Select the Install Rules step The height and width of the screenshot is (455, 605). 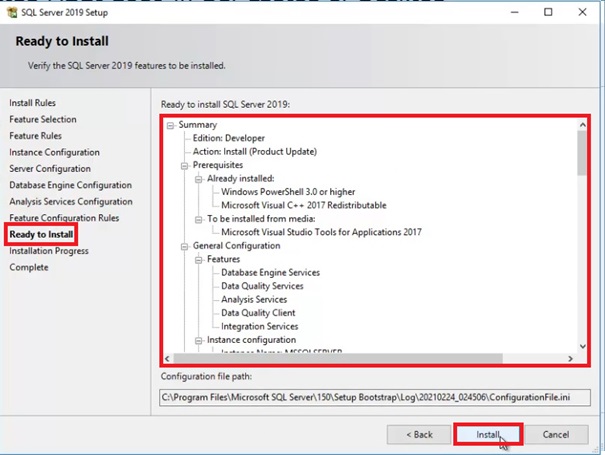tap(32, 103)
